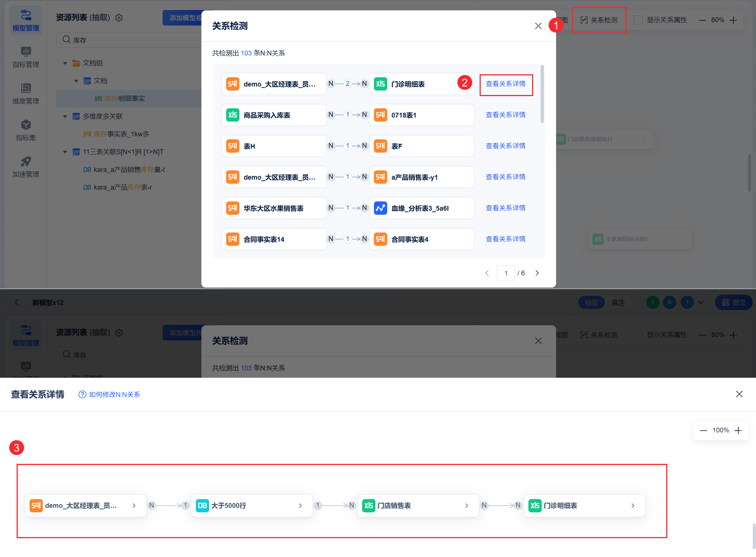Zoom in with plus icon next to 100%
Screen dimensions: 756x557
point(738,430)
